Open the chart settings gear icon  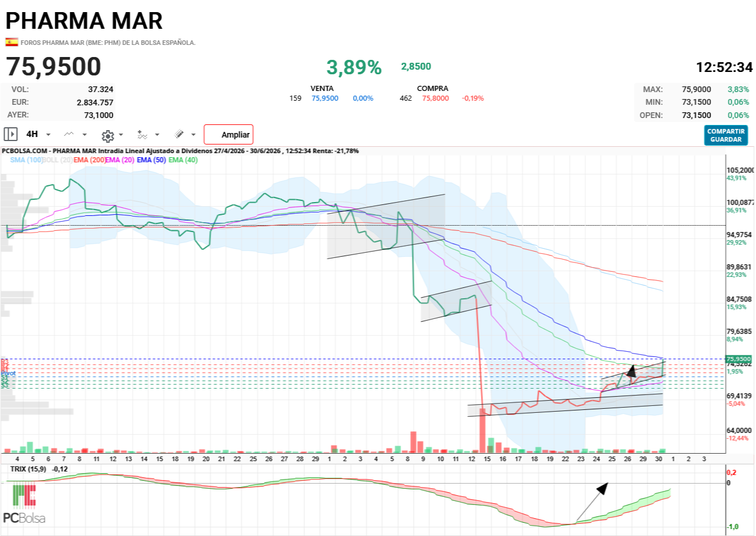click(107, 135)
